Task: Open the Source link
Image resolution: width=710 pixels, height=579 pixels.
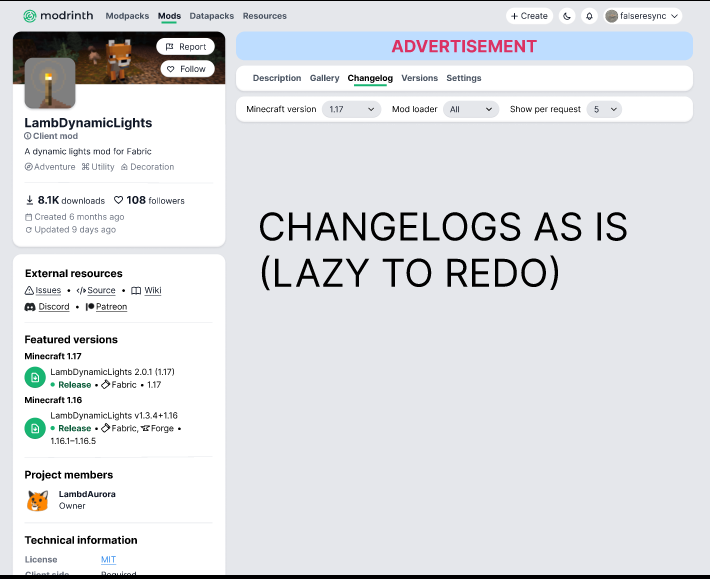Action: [101, 290]
